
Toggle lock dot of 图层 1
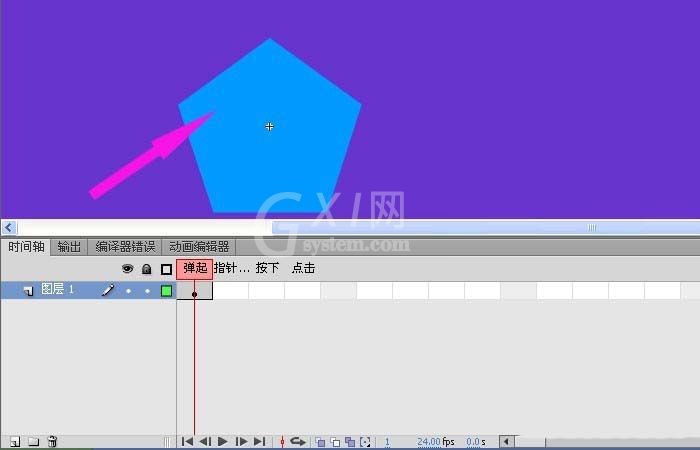[147, 291]
